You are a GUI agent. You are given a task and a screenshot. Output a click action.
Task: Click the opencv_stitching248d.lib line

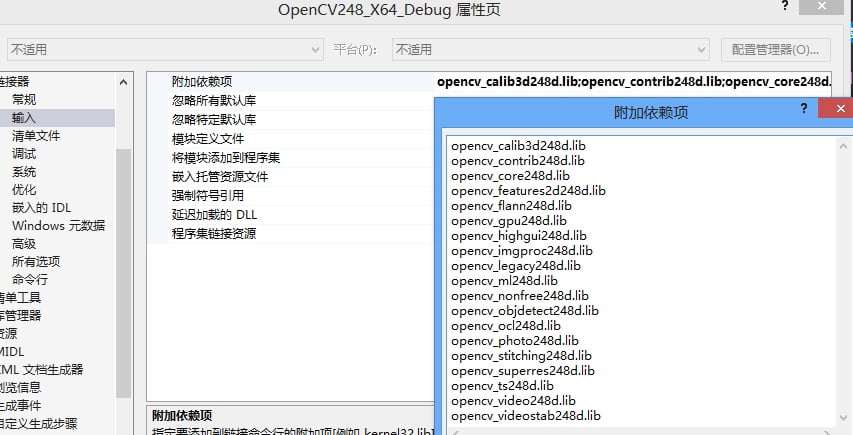521,356
